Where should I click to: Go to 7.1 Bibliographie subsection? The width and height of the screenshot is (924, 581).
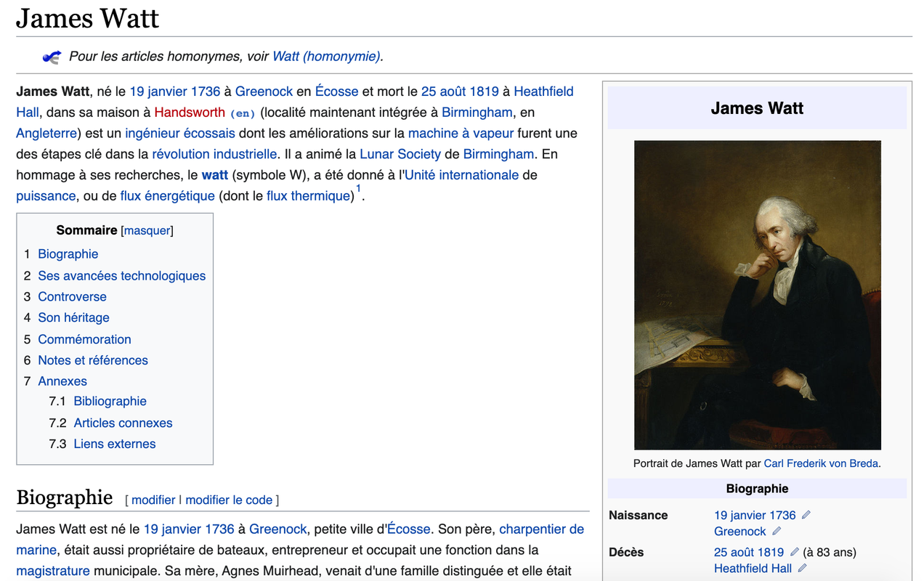pos(110,402)
